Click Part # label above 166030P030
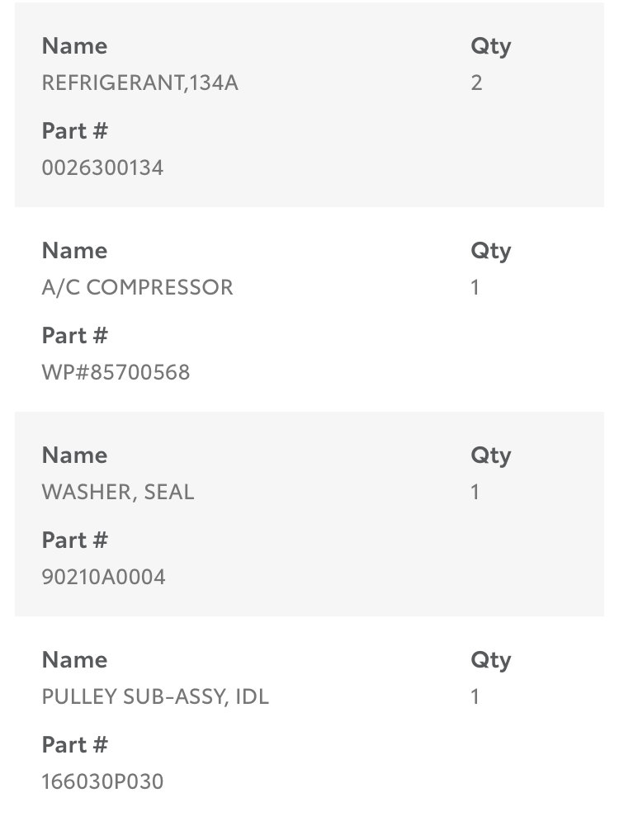The image size is (619, 840). 74,744
